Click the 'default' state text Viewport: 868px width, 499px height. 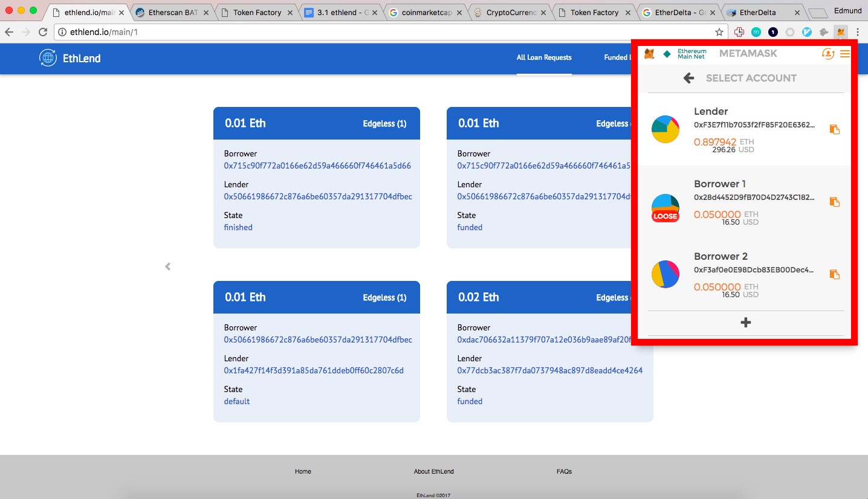click(237, 401)
